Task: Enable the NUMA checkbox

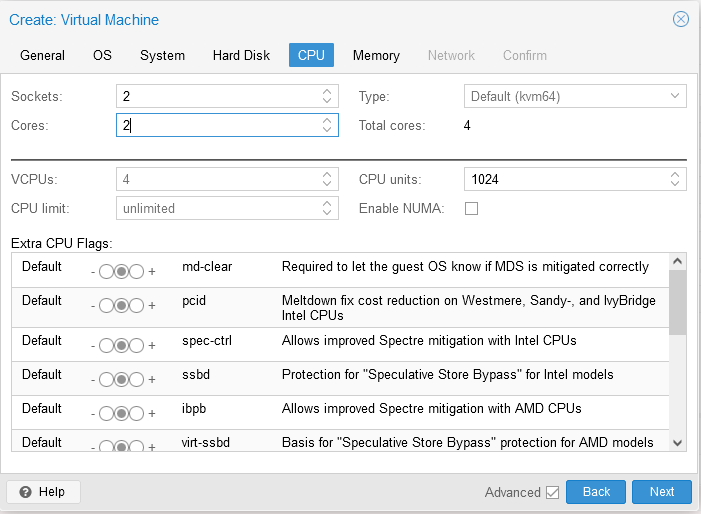Action: point(472,209)
